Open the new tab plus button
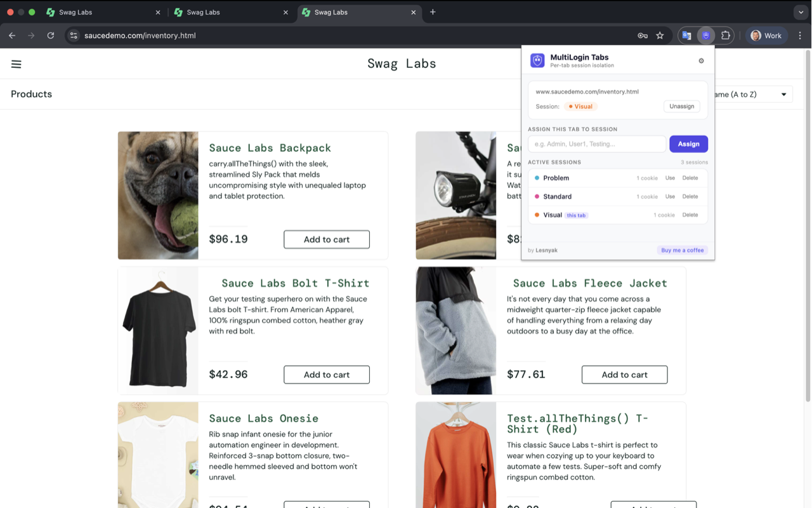 (x=433, y=12)
